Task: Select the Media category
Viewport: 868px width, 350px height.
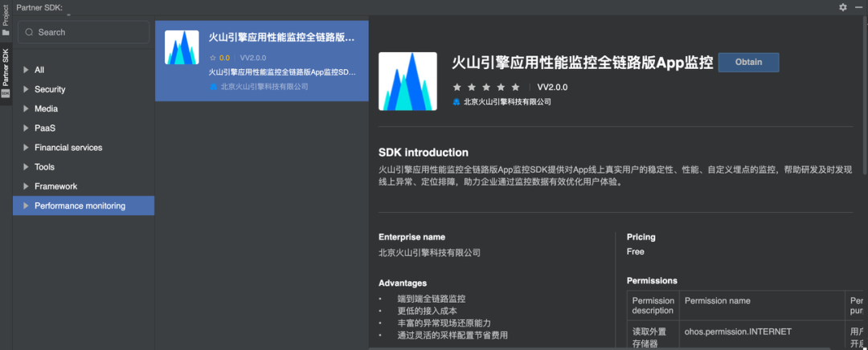Action: pyautogui.click(x=84, y=108)
